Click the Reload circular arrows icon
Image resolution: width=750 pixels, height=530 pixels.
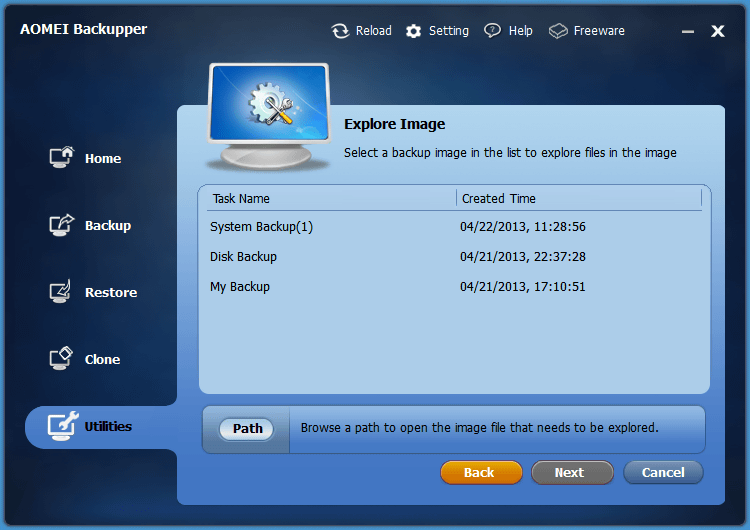click(340, 31)
